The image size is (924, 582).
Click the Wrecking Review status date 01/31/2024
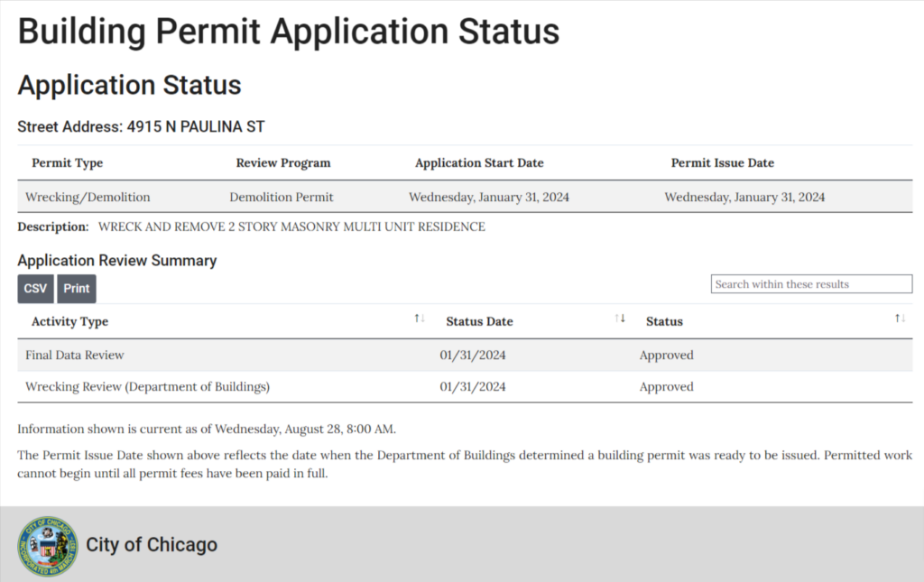click(x=473, y=387)
